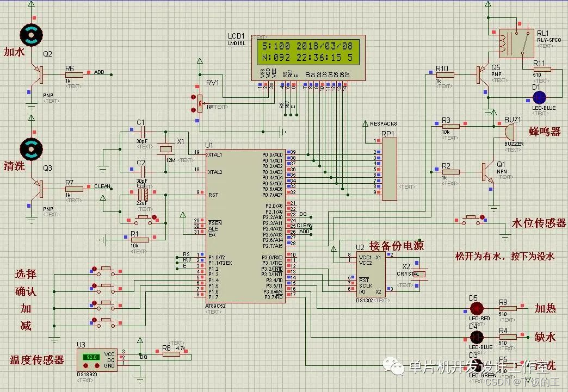Click the LCD first line S:100 2018/03/08
568x392 pixels.
307,46
